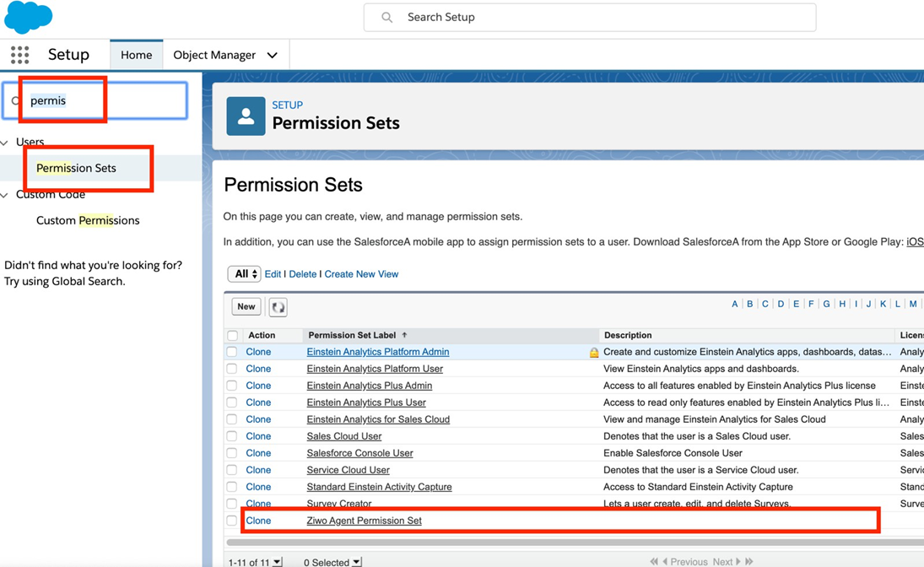Image resolution: width=924 pixels, height=567 pixels.
Task: Click the Description column header
Action: 628,335
